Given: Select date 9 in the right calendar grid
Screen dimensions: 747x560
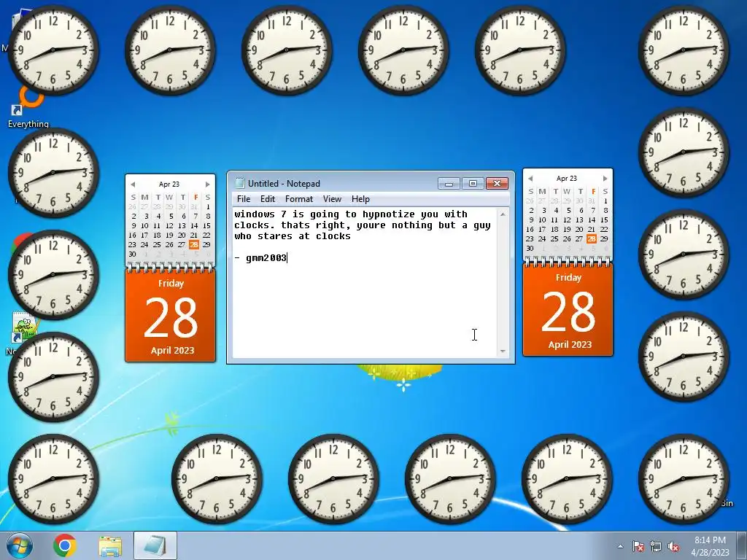Looking at the screenshot, I should point(531,220).
